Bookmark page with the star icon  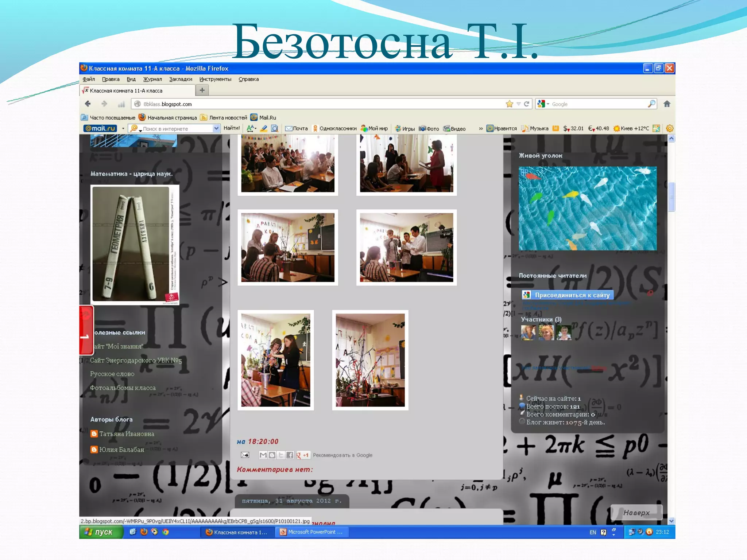510,104
